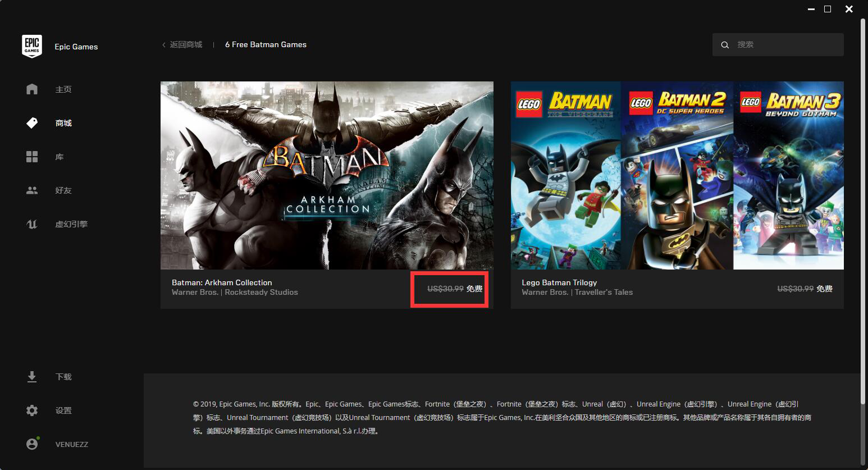The height and width of the screenshot is (470, 868).
Task: Open the 虚幻引擎 Unreal Engine icon
Action: (x=32, y=224)
